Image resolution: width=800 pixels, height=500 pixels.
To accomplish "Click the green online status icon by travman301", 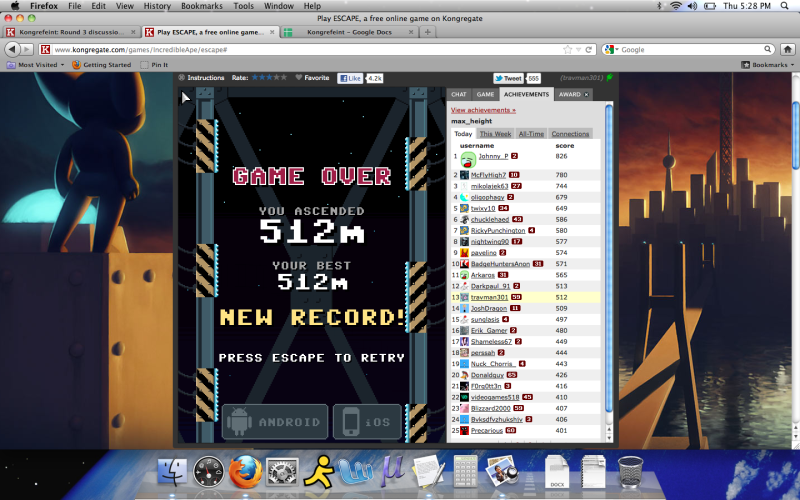I will coord(609,78).
